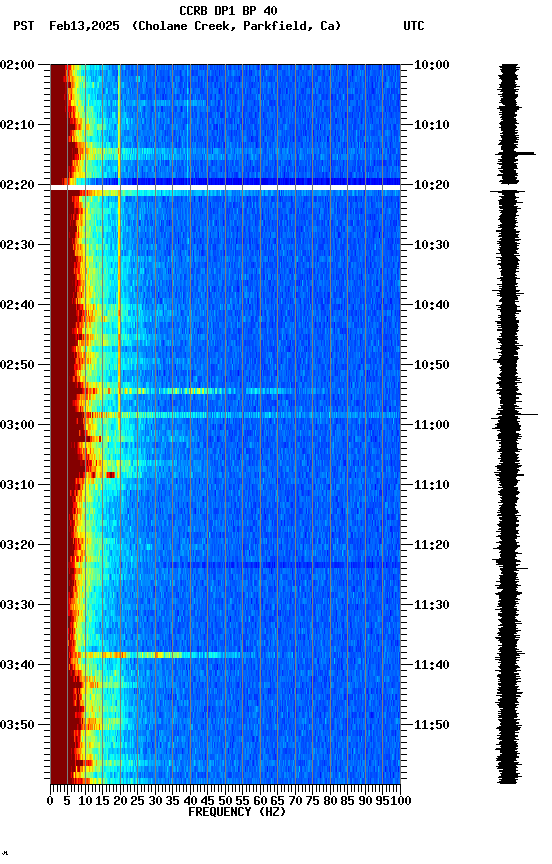
Task: Click the '20' frequency axis tick label
Action: click(120, 801)
